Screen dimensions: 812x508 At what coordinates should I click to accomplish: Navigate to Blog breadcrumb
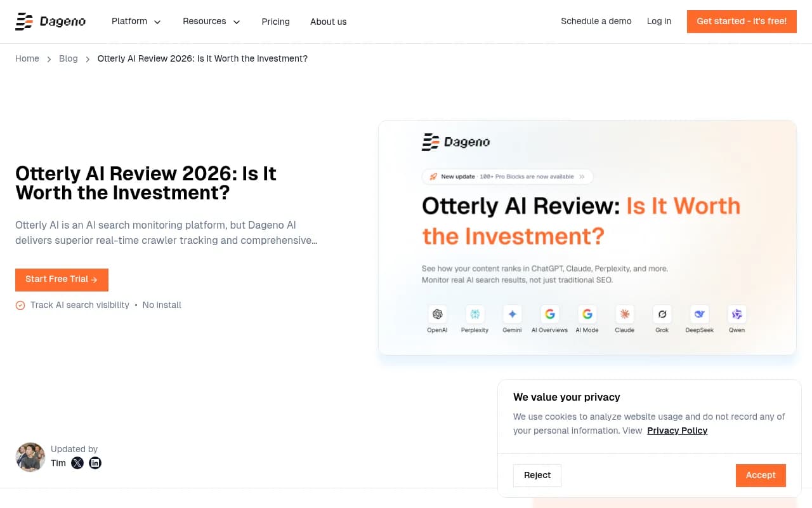point(69,58)
